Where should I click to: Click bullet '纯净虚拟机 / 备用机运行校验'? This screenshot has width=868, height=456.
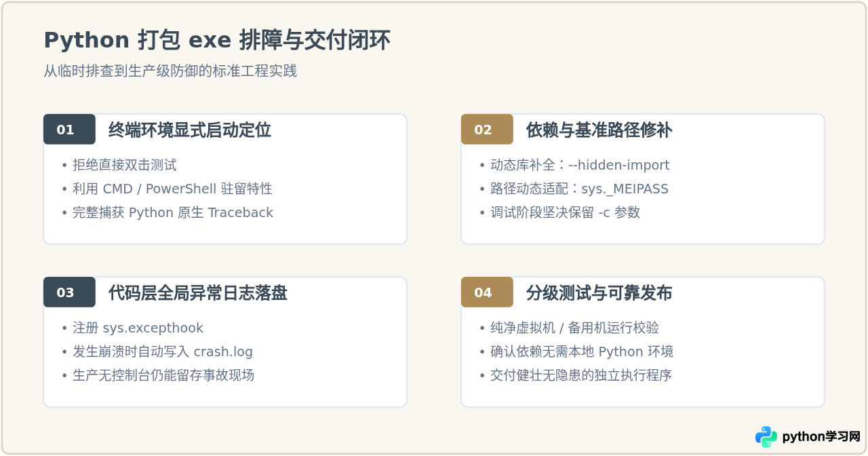[574, 328]
